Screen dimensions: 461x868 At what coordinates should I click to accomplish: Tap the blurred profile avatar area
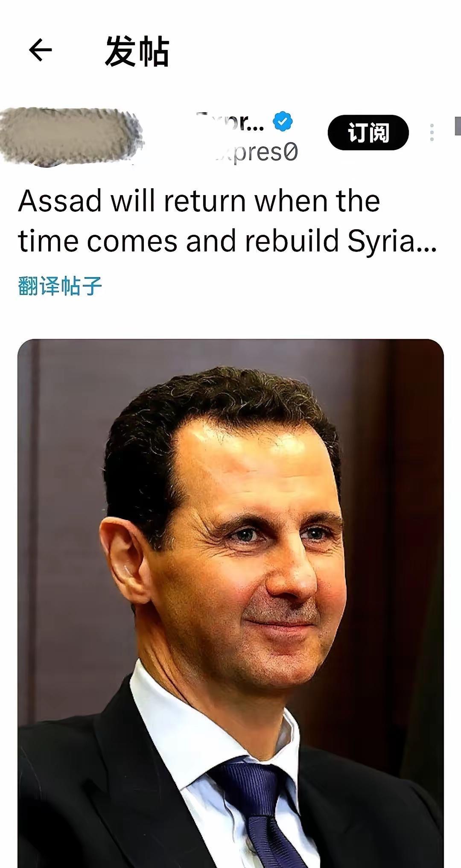71,137
